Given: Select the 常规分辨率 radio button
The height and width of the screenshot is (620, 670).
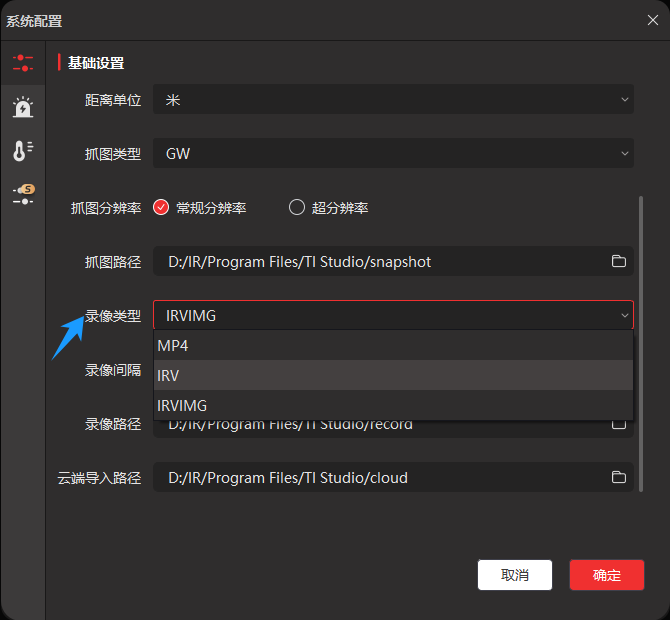Looking at the screenshot, I should click(x=161, y=208).
